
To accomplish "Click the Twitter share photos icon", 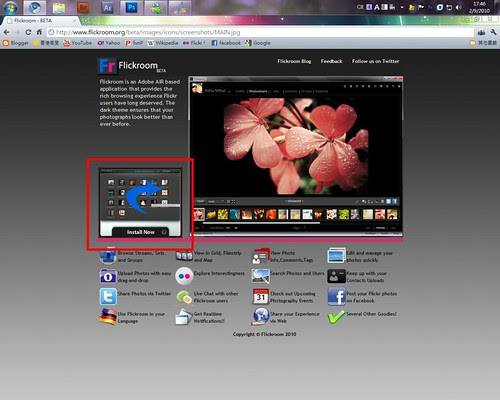I will [108, 297].
